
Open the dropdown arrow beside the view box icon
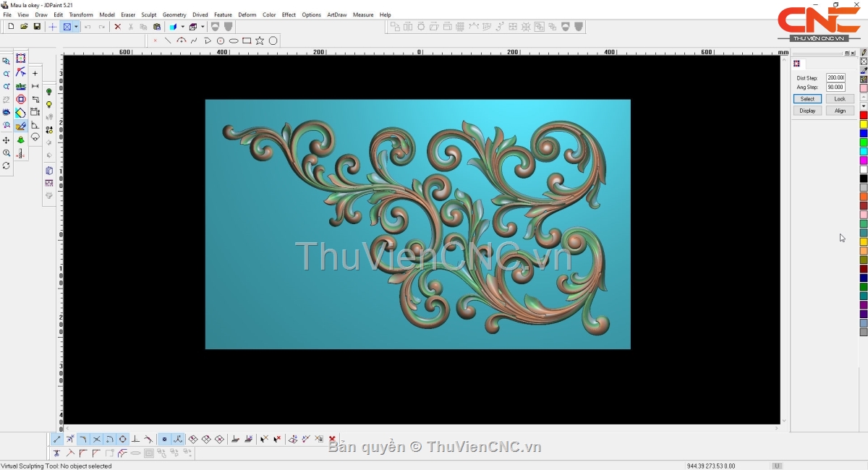coord(76,27)
